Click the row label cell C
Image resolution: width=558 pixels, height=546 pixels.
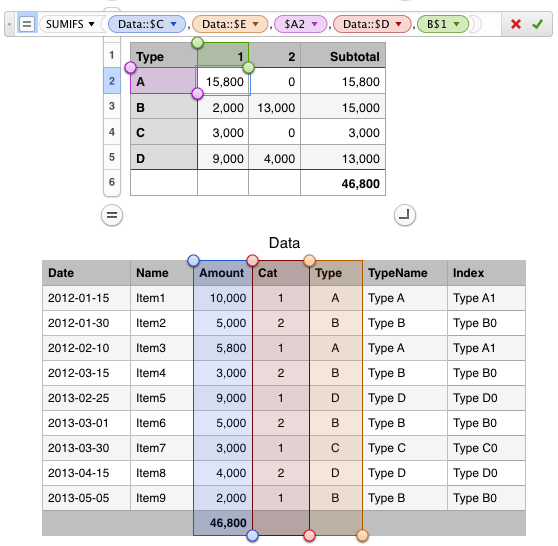pyautogui.click(x=164, y=132)
